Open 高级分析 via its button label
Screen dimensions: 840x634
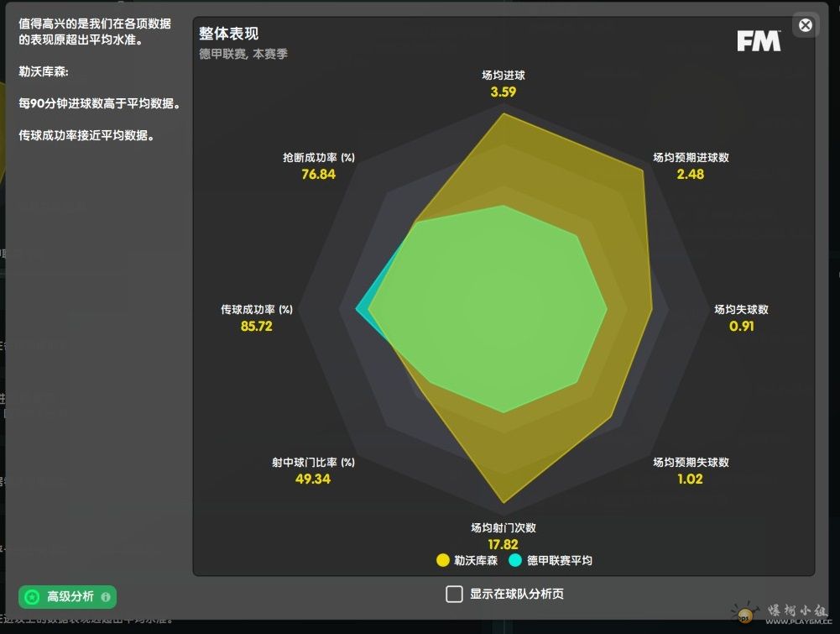(x=70, y=597)
